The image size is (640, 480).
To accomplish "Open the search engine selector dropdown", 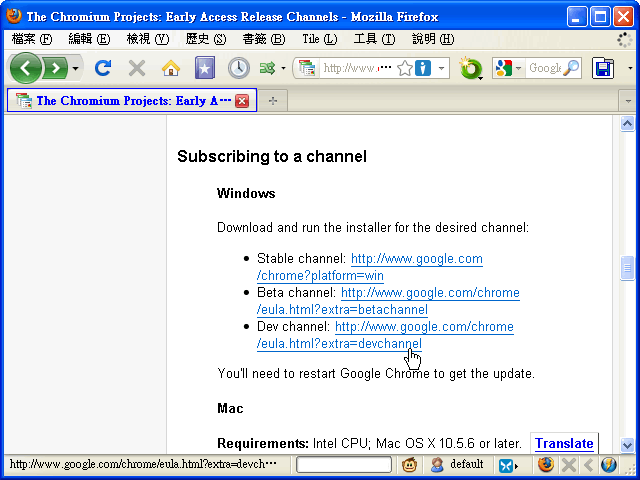I will click(509, 68).
